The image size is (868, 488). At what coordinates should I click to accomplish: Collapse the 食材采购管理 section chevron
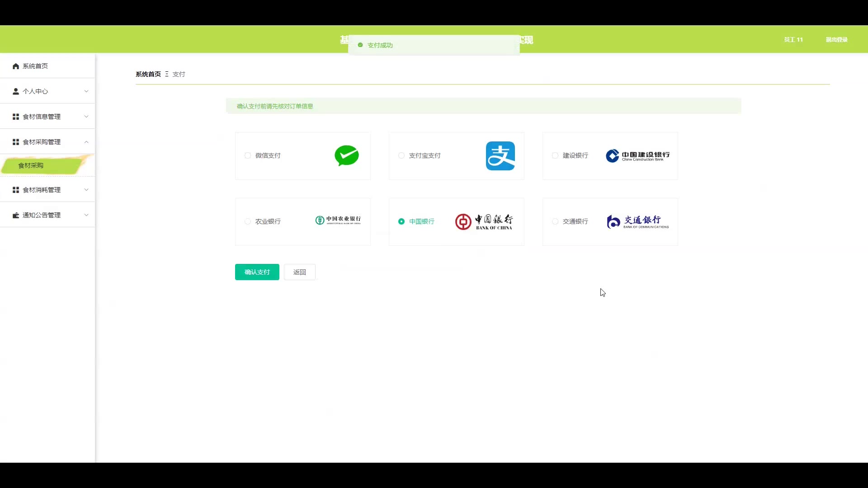point(86,142)
